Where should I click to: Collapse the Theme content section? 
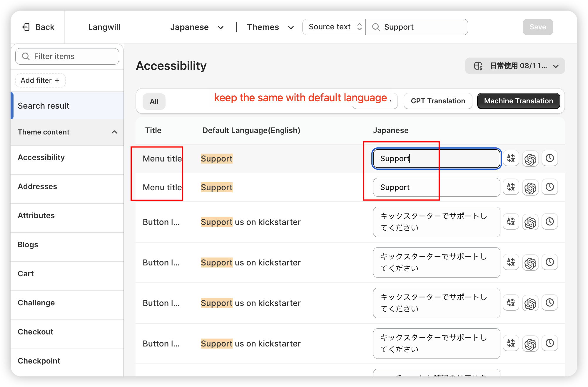(114, 132)
